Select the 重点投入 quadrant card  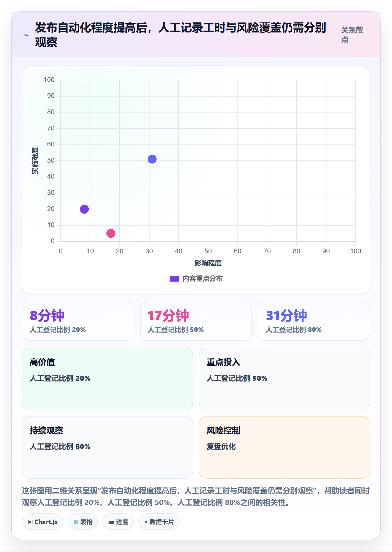click(284, 379)
